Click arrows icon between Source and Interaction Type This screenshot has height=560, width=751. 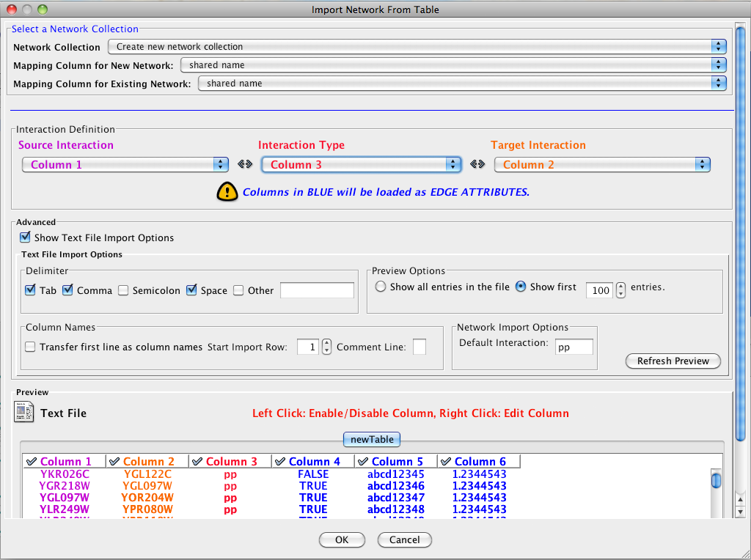(245, 165)
